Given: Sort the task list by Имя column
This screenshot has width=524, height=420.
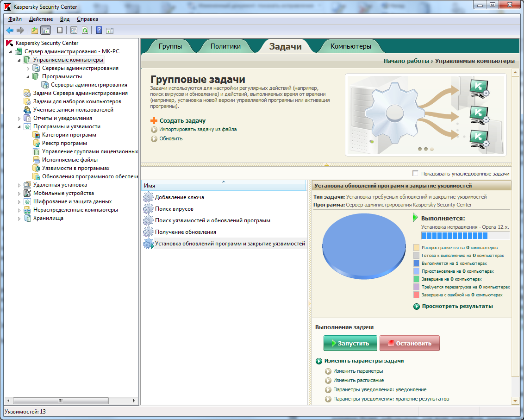Looking at the screenshot, I should click(x=223, y=186).
